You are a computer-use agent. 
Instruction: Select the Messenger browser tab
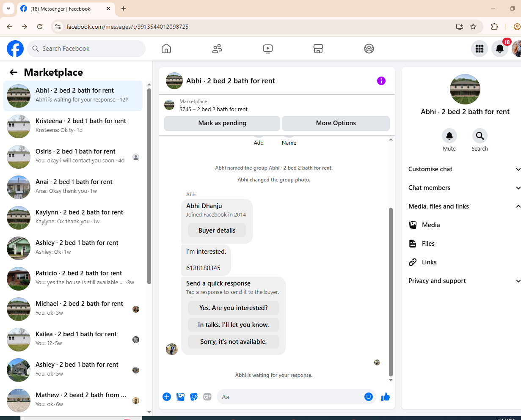coord(65,9)
